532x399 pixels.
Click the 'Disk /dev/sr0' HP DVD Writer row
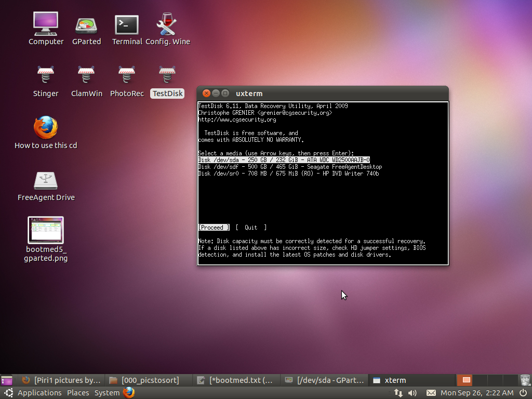289,174
